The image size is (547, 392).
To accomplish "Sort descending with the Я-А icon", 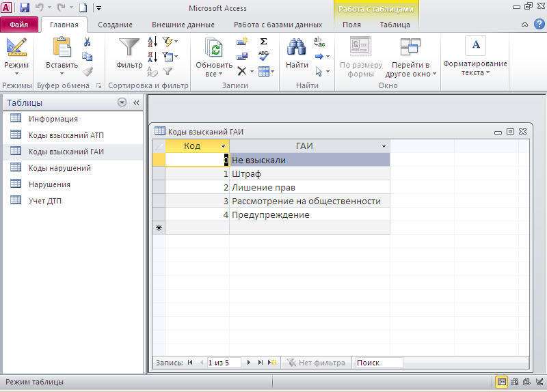I will point(152,57).
